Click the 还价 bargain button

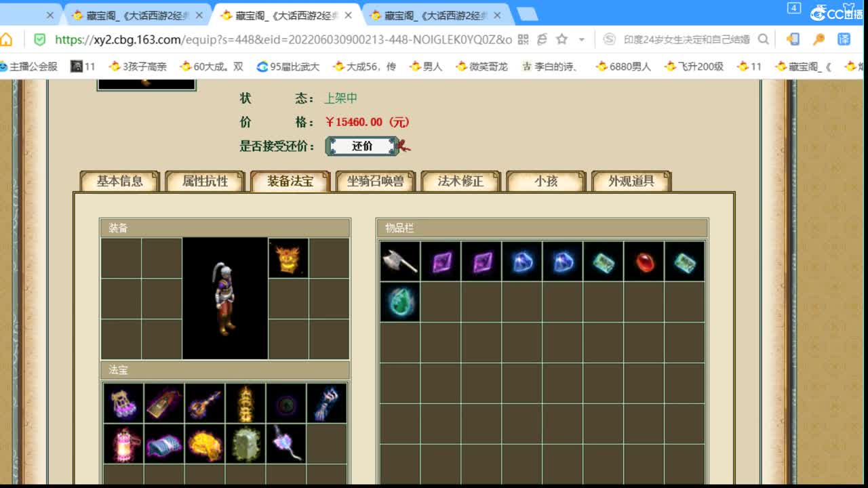(363, 146)
